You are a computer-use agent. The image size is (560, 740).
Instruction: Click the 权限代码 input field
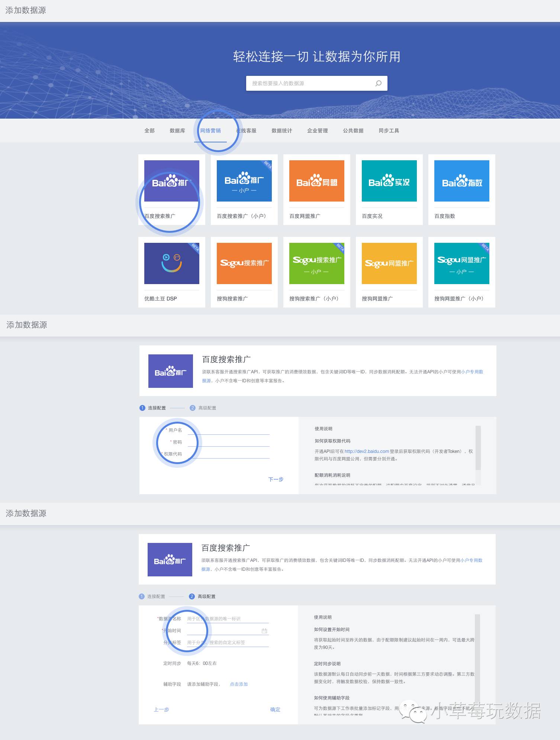(229, 454)
